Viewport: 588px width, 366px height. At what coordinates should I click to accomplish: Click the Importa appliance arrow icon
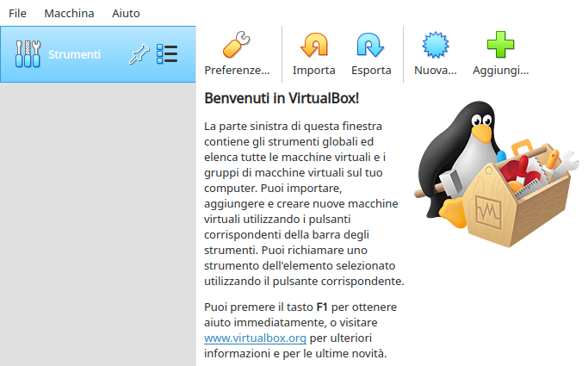pyautogui.click(x=314, y=45)
